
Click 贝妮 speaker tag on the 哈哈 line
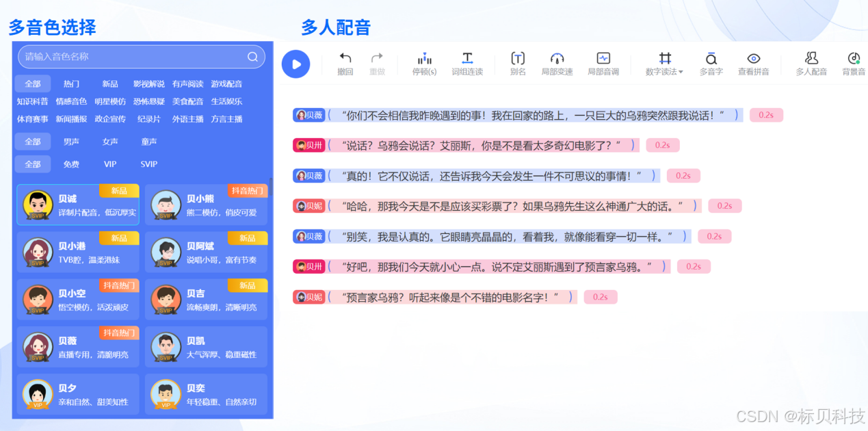pos(309,205)
